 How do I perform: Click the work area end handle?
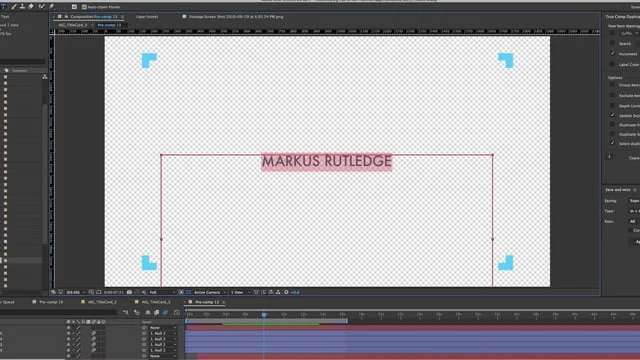(347, 321)
